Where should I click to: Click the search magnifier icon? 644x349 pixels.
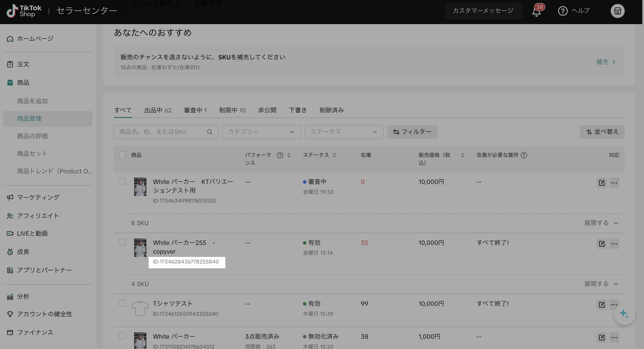pyautogui.click(x=210, y=132)
